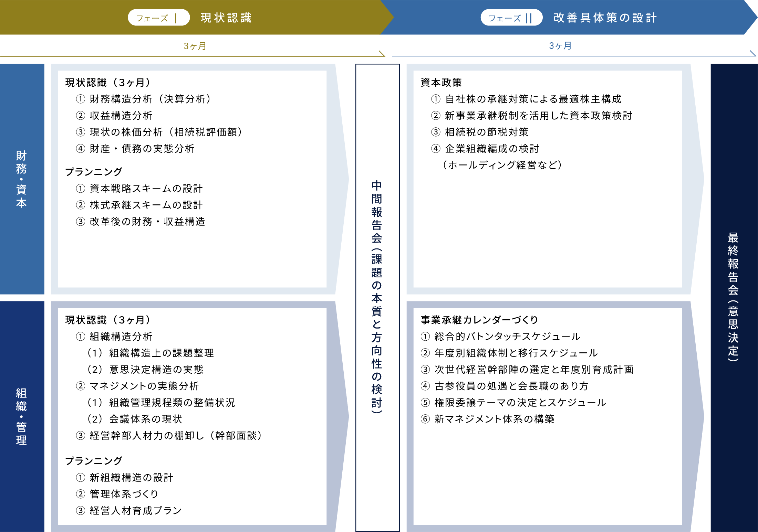The image size is (758, 532).
Task: Click the 中間報告会 vertical center box
Action: coord(377,297)
